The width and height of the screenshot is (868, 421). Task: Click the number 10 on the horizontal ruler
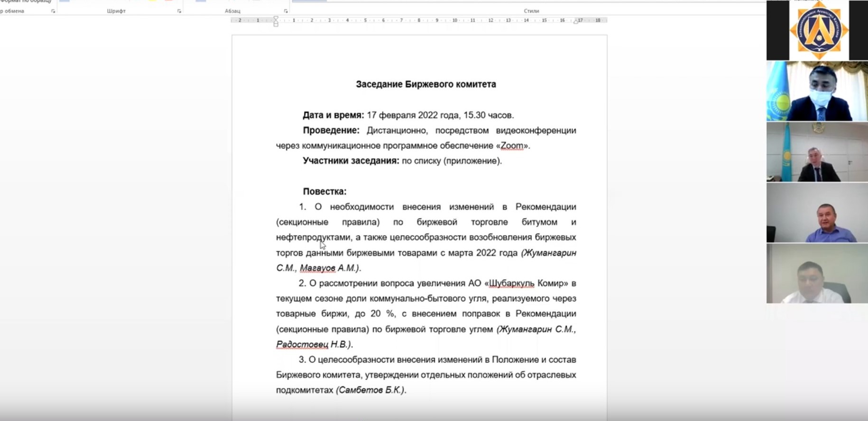[x=454, y=20]
